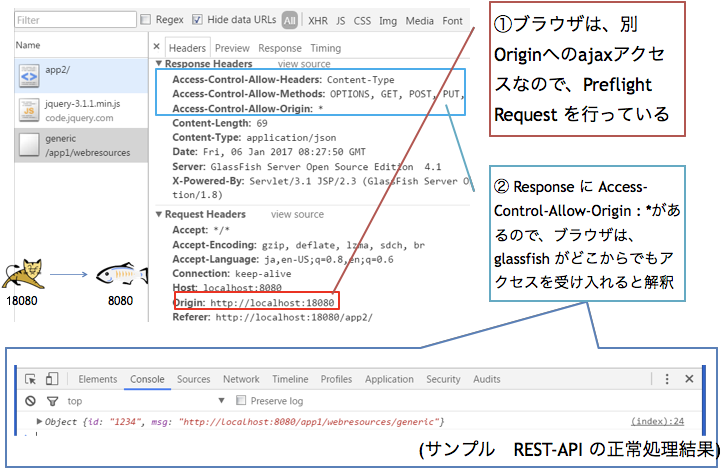The height and width of the screenshot is (469, 727).
Task: Click the console filter funnel icon
Action: coord(54,401)
